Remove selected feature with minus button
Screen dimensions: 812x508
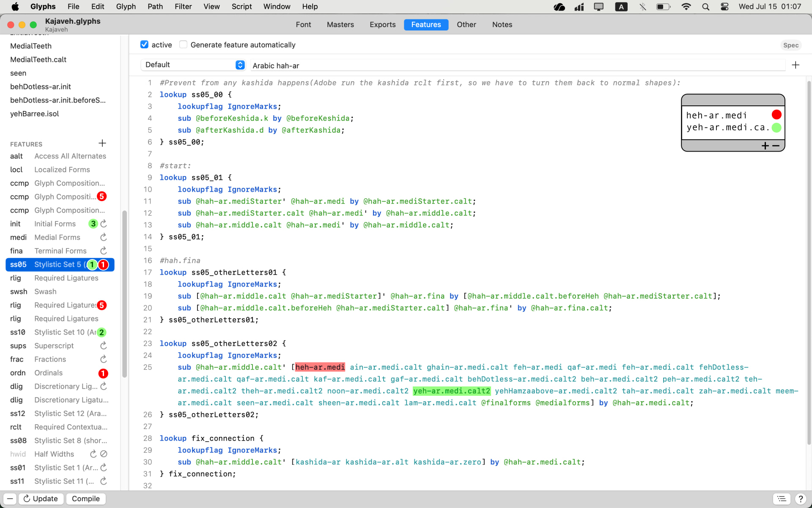coord(10,499)
